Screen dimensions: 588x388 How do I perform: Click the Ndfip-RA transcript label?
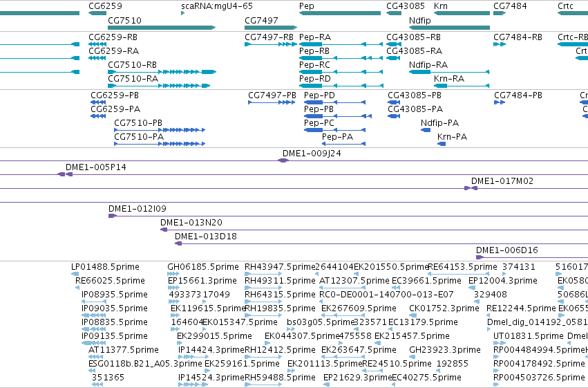[428, 65]
